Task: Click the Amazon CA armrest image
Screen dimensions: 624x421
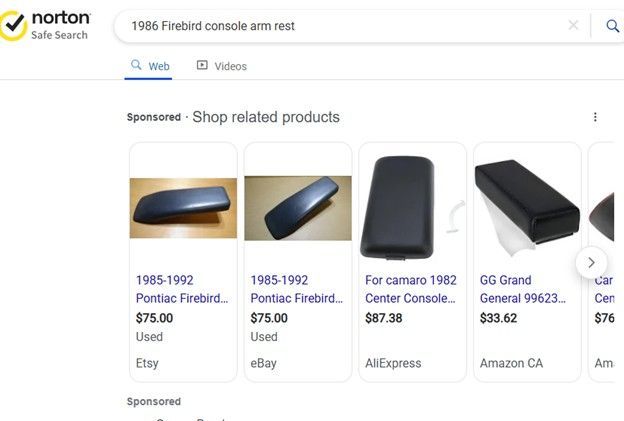Action: 527,205
